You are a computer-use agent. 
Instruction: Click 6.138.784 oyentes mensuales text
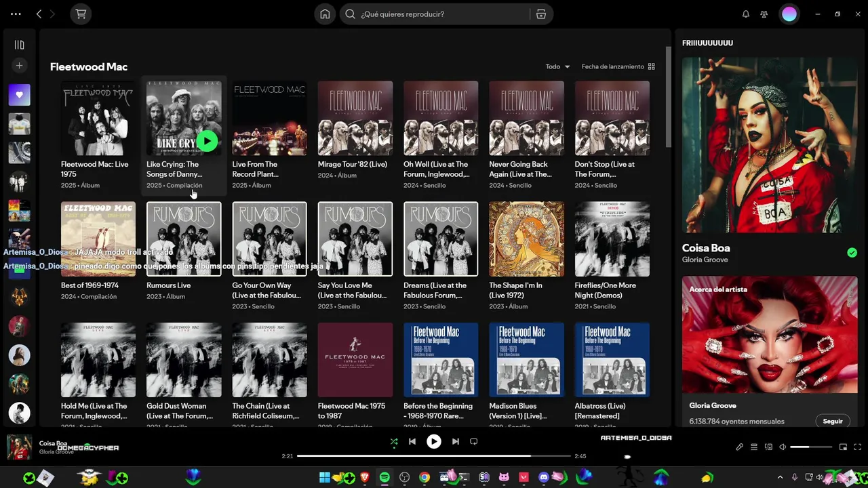(736, 422)
